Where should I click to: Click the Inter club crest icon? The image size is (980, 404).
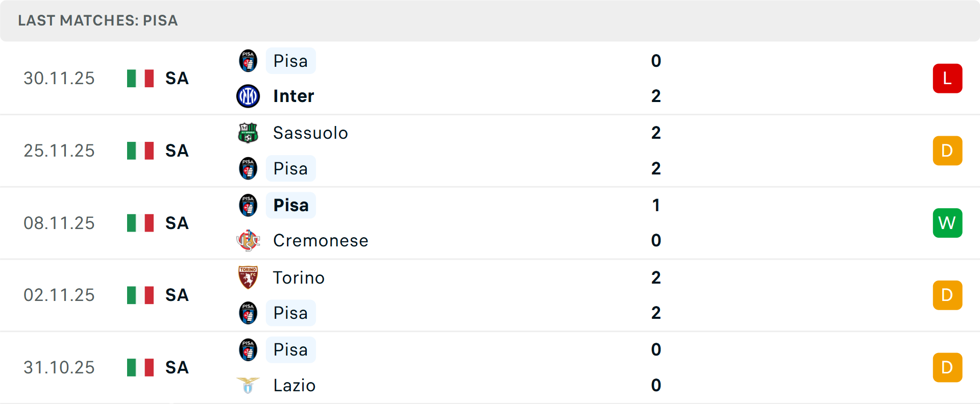coord(248,96)
